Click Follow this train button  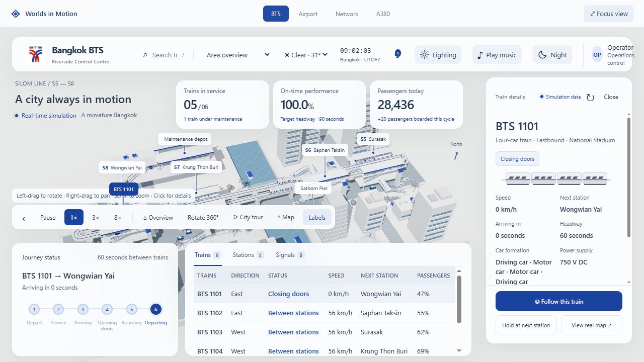tap(559, 302)
